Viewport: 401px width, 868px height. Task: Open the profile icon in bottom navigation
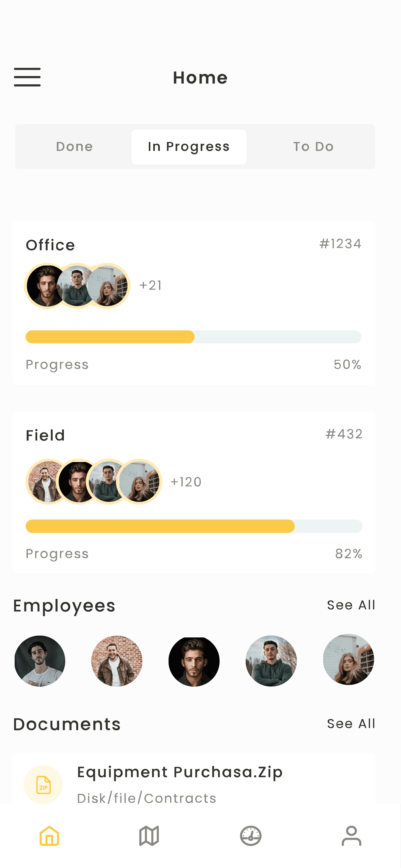351,836
